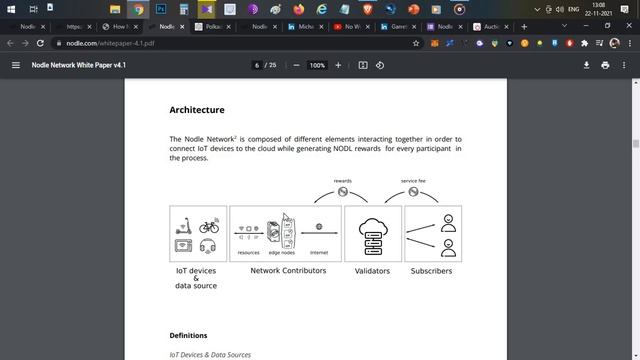
Task: Click the orange MetaMask-style extension icon
Action: pyautogui.click(x=434, y=43)
